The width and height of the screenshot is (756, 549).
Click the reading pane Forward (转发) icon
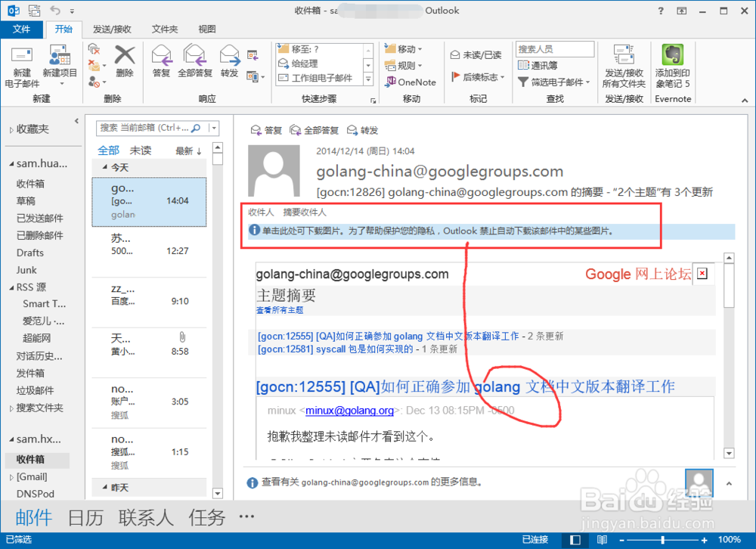[352, 130]
